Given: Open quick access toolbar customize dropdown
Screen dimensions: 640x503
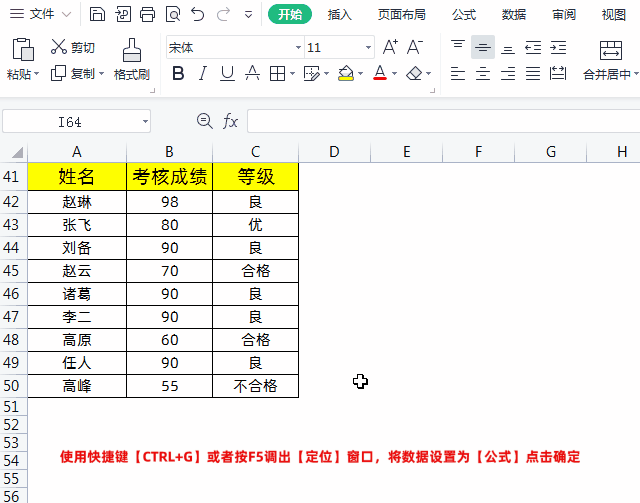Looking at the screenshot, I should click(248, 15).
